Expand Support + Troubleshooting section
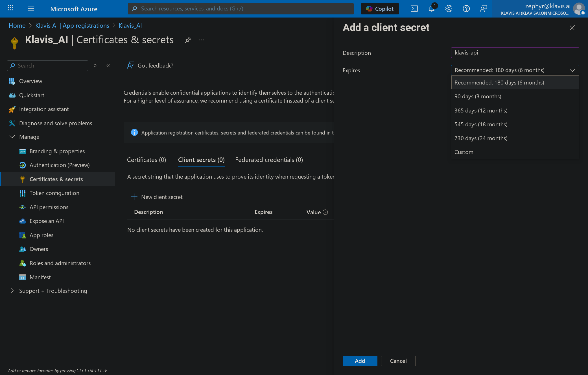 (53, 291)
